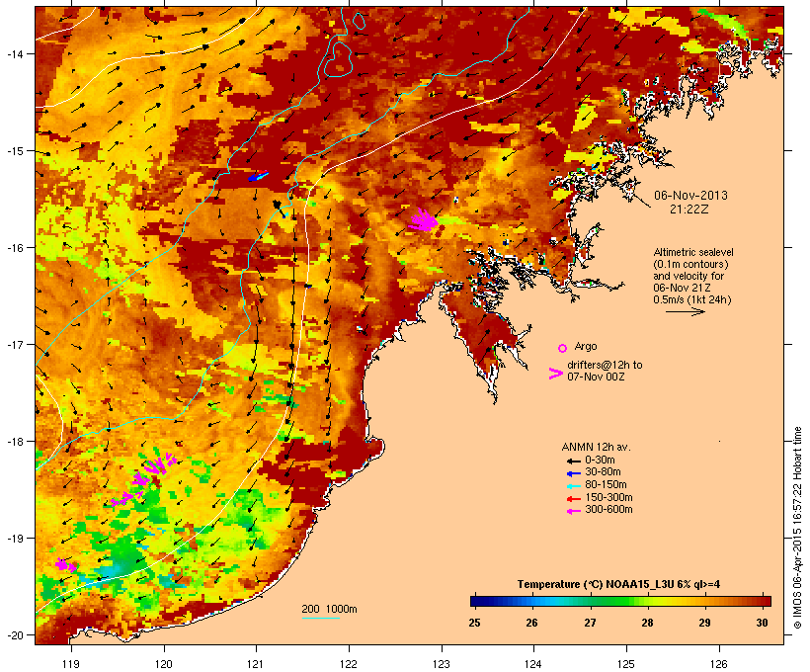Click the 122 longitude axis label
Screen dimensions: 810x672
349,664
